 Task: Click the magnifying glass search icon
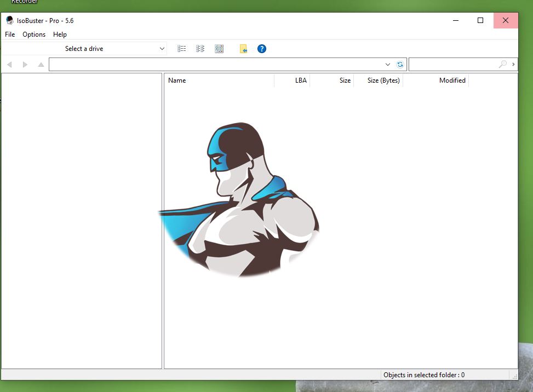[502, 65]
